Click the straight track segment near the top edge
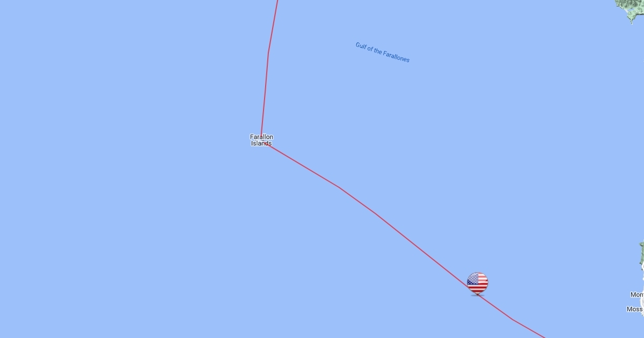644x338 pixels. [273, 27]
